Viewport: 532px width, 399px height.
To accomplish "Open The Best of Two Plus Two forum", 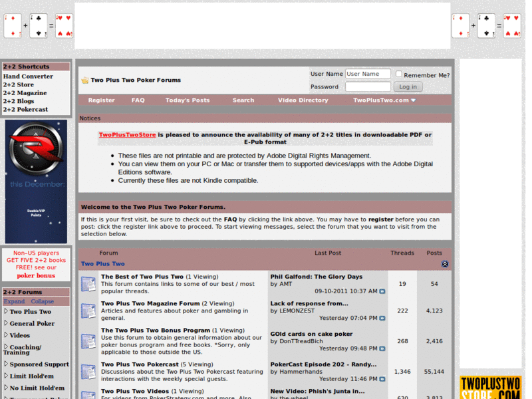I will coord(142,277).
